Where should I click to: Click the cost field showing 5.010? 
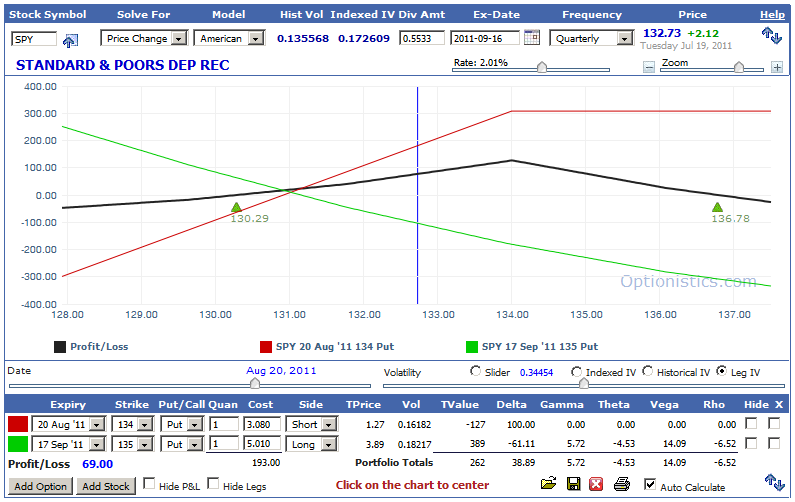[262, 444]
